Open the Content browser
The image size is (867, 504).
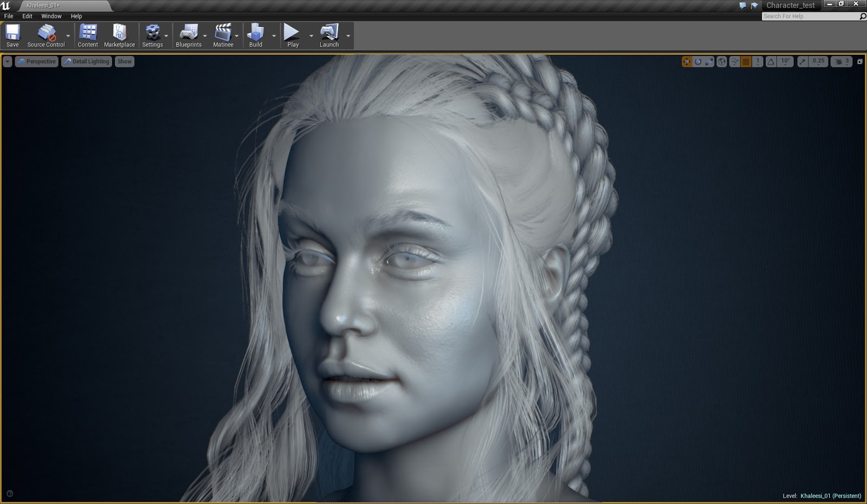(88, 36)
